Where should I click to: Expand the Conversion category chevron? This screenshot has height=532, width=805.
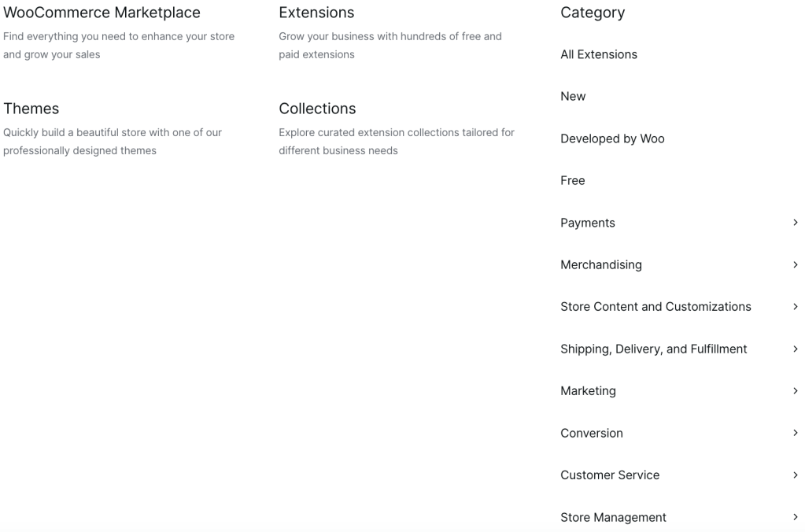tap(796, 433)
